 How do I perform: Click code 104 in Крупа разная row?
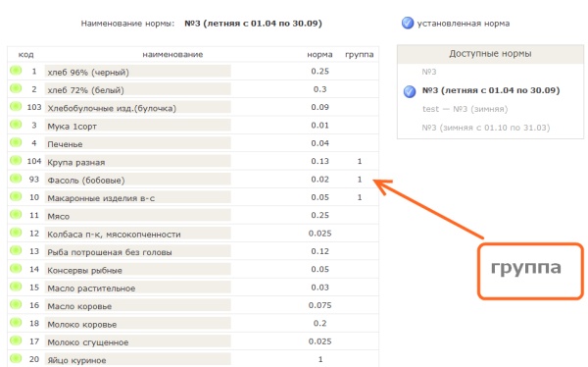[x=34, y=161]
